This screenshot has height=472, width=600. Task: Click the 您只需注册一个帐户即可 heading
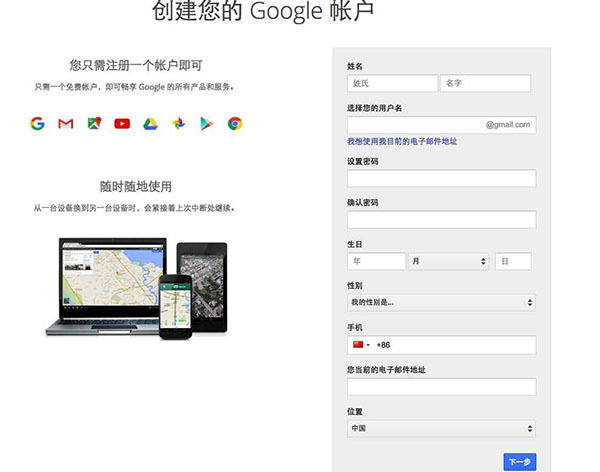pyautogui.click(x=136, y=65)
